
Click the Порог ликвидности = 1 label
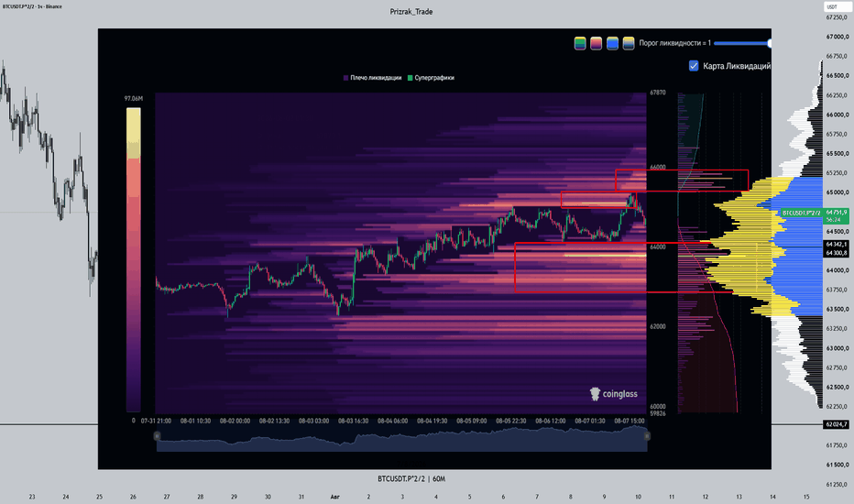pyautogui.click(x=674, y=43)
